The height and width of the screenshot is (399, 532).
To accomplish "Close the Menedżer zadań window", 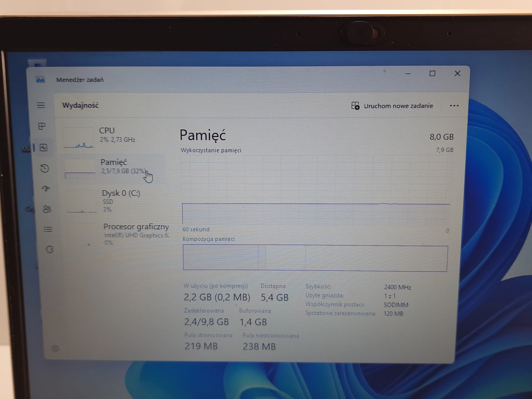I will tap(457, 74).
